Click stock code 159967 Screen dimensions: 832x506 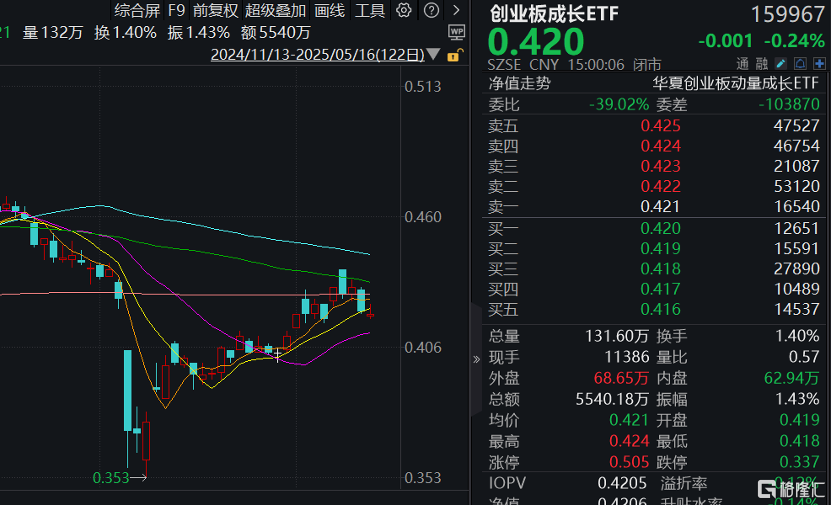(788, 14)
